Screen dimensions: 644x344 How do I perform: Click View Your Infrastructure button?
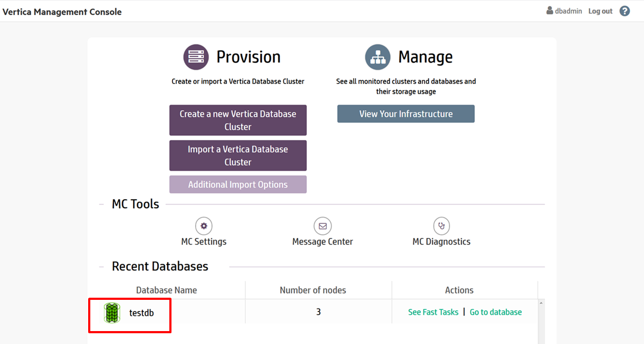(x=406, y=114)
